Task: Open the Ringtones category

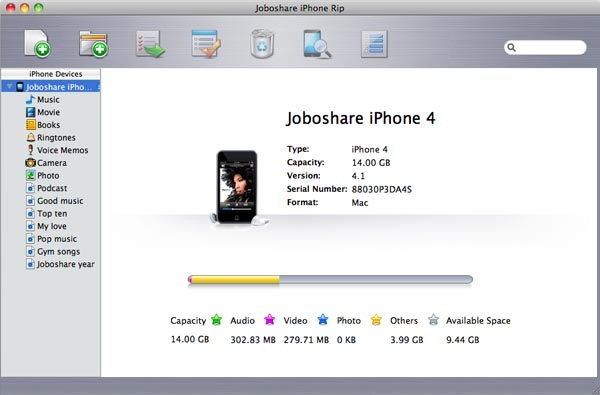Action: [x=56, y=137]
